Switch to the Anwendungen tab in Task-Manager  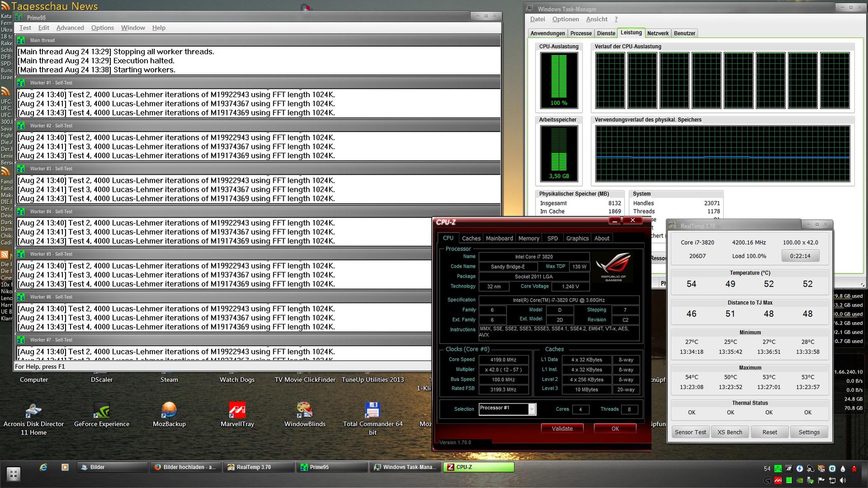pyautogui.click(x=548, y=33)
